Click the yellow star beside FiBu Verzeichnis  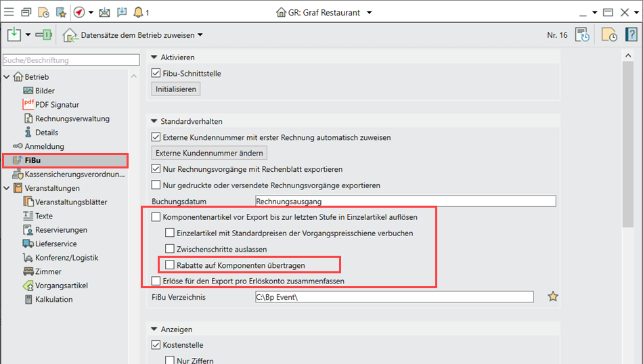tap(553, 296)
